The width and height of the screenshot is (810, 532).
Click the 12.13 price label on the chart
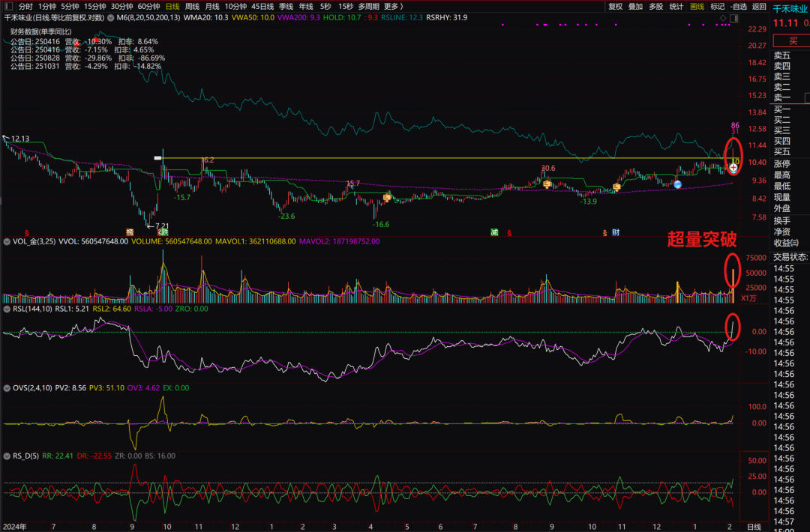[20, 139]
